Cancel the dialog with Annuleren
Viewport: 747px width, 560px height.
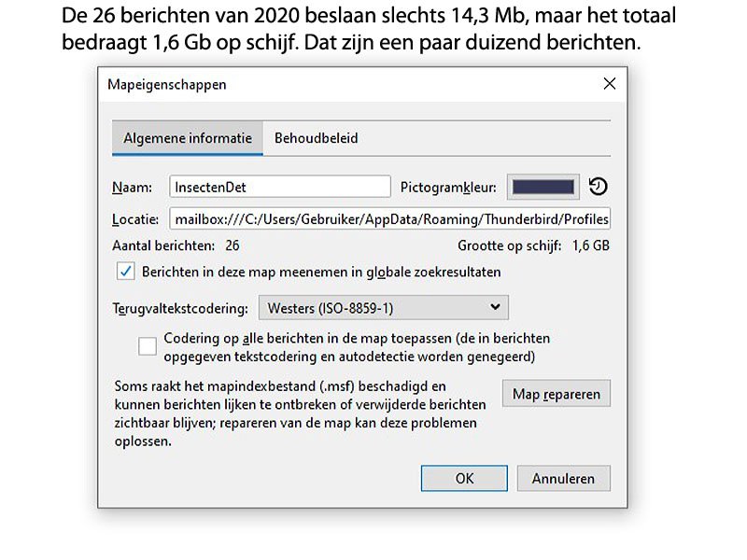tap(563, 478)
